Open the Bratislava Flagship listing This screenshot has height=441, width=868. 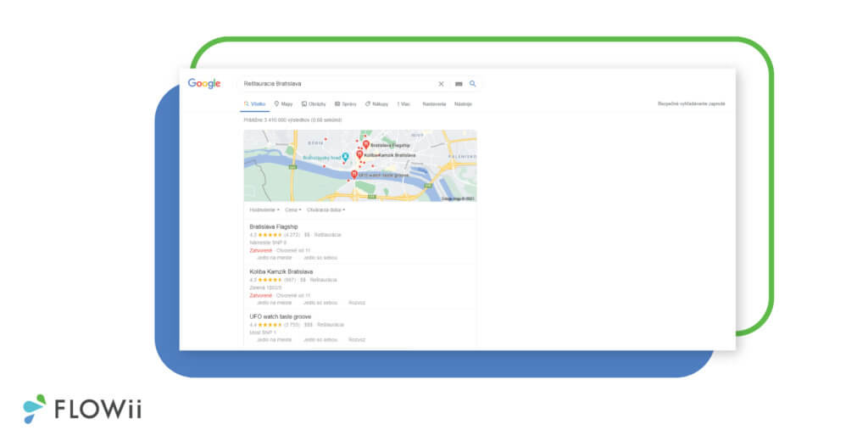[274, 227]
